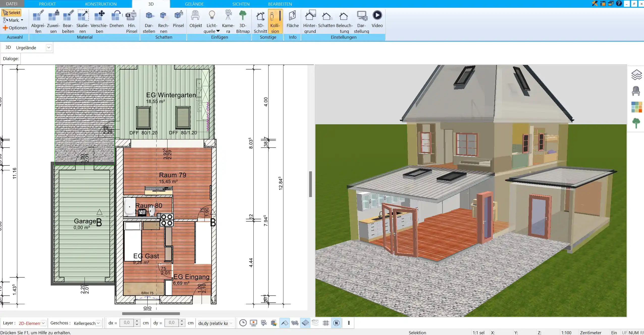This screenshot has height=335, width=644.
Task: Switch to the BEARBEITEN tab
Action: point(280,4)
